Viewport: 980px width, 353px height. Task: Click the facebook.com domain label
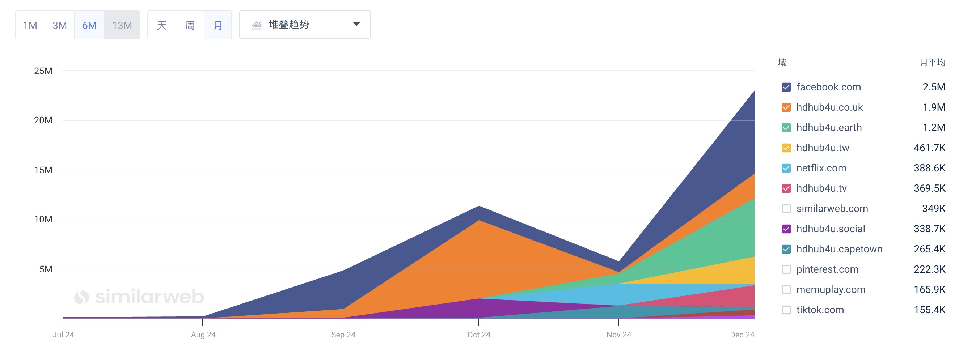pos(829,87)
